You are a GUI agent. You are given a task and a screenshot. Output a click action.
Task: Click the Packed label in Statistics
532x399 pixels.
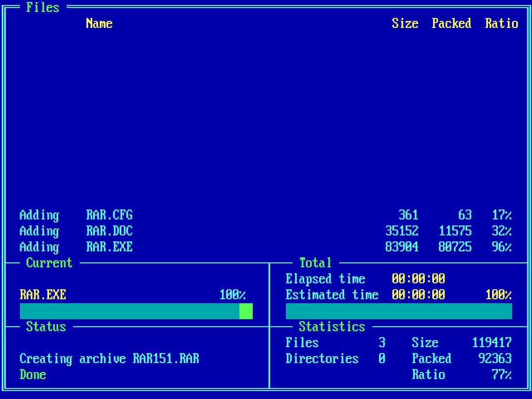pos(432,359)
